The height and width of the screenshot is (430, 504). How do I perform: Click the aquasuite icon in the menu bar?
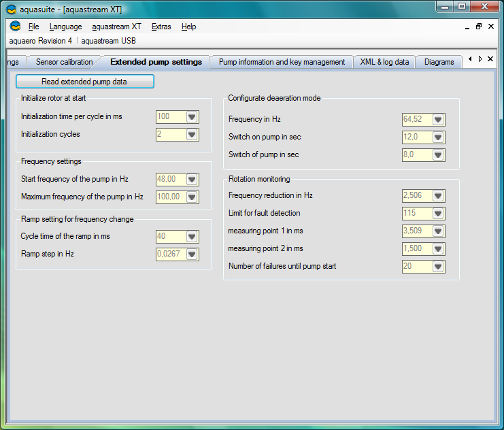coord(15,26)
